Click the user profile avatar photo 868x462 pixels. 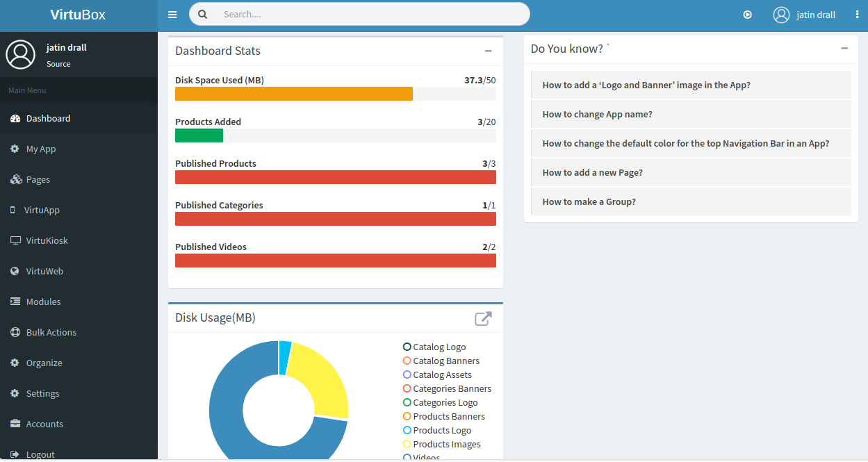coord(781,14)
